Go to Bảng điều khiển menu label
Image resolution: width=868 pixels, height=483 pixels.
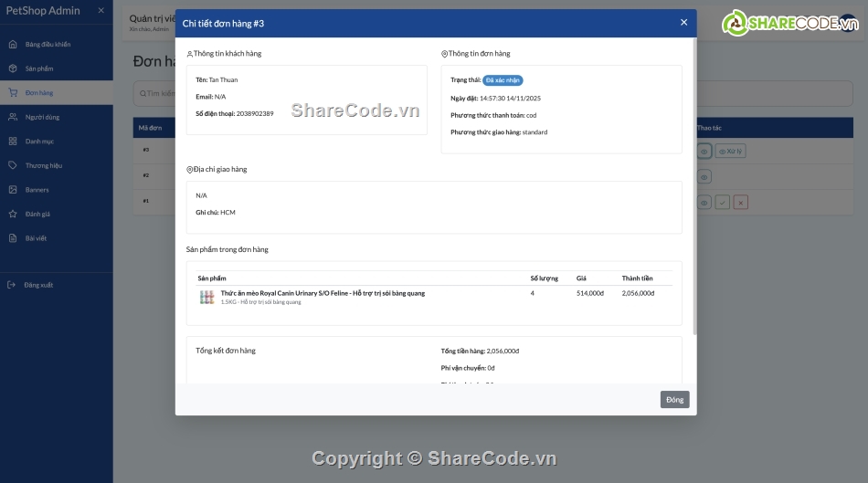pyautogui.click(x=48, y=44)
